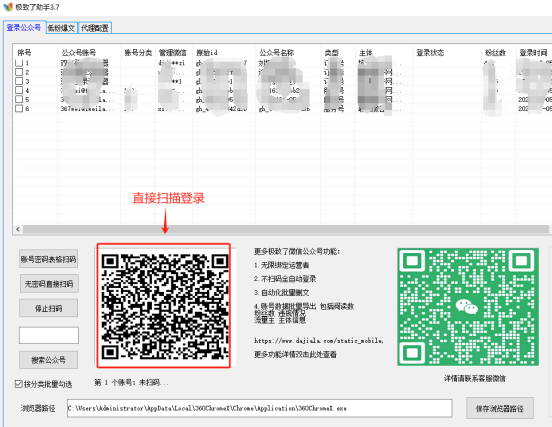Image resolution: width=552 pixels, height=427 pixels.
Task: Click the 粉丝数 column header
Action: coord(495,53)
